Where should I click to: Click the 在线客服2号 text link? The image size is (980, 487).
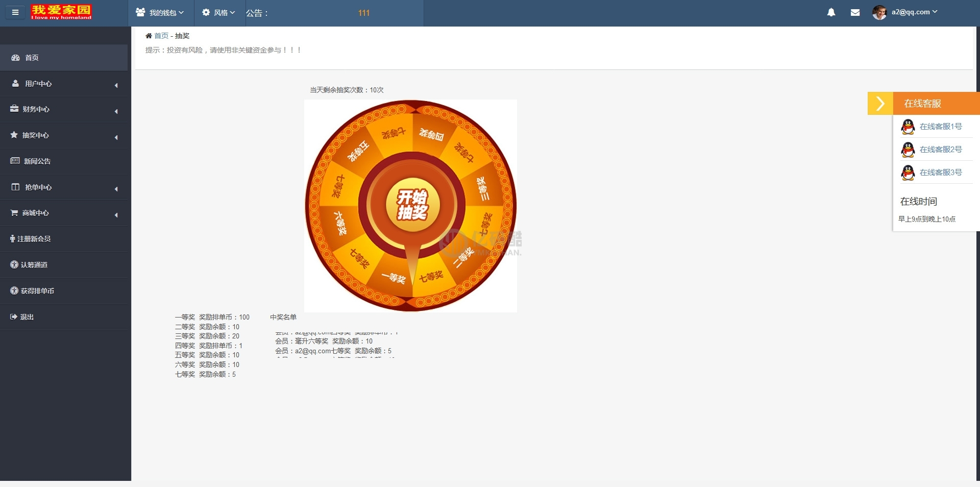[940, 150]
